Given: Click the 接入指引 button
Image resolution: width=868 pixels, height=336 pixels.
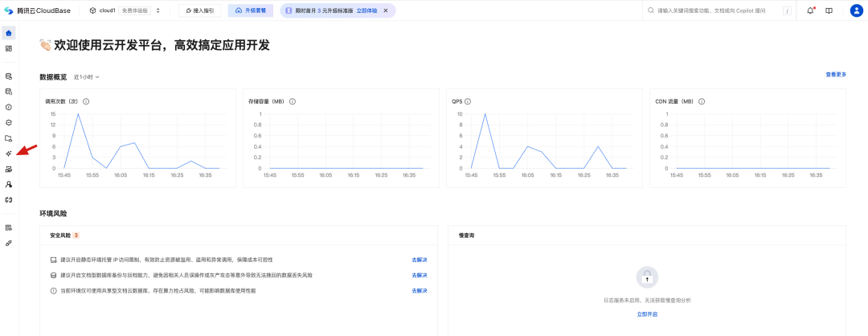Looking at the screenshot, I should (x=200, y=10).
